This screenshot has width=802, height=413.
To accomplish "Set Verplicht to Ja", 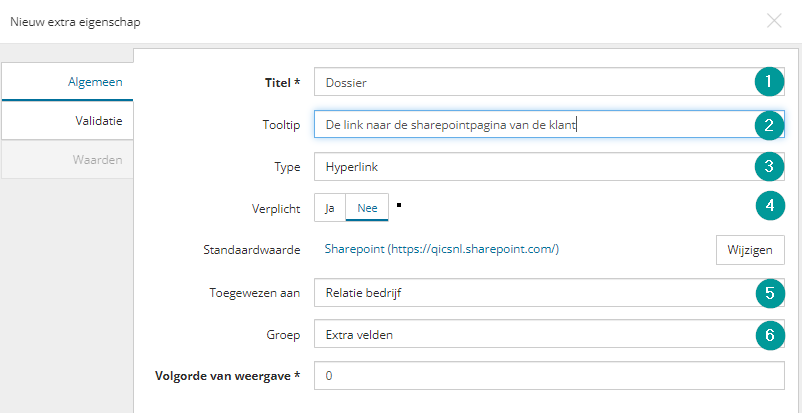I will [x=330, y=207].
